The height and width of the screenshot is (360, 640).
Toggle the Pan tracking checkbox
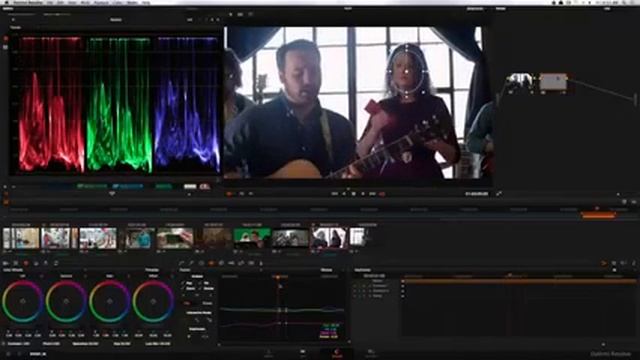tap(183, 283)
